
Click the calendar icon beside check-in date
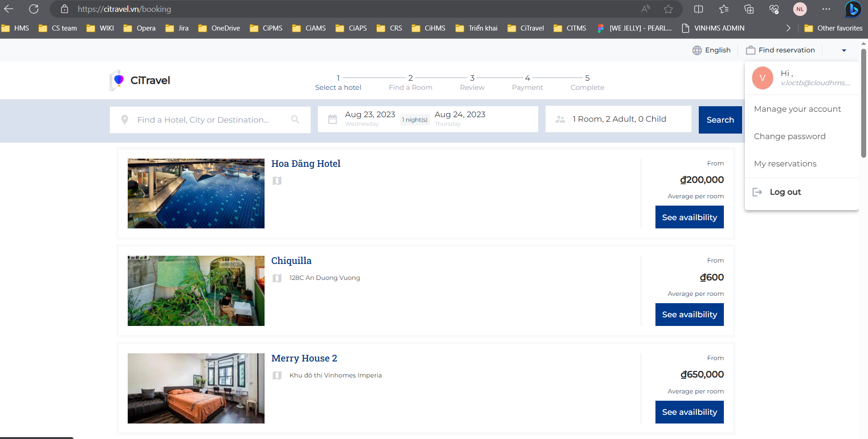coord(333,119)
